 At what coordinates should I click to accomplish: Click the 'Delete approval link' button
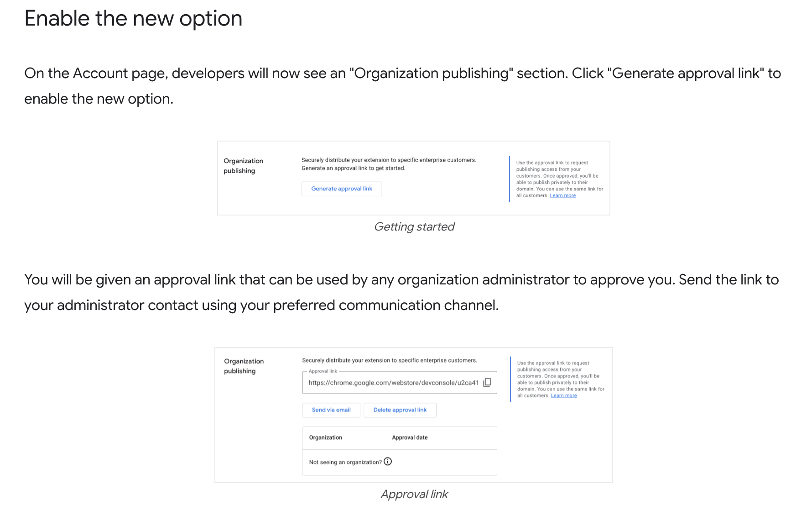click(400, 410)
